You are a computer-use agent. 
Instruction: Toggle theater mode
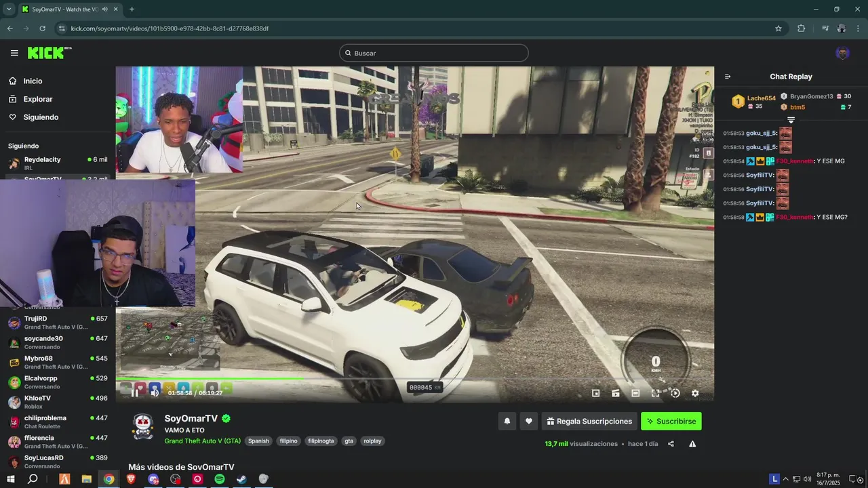tap(635, 393)
